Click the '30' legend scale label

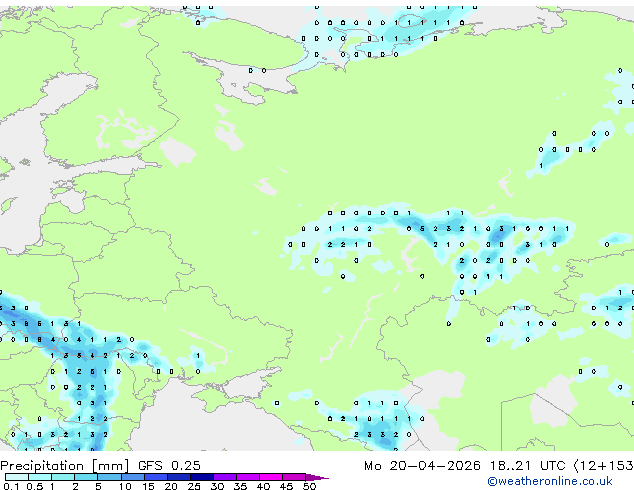click(217, 486)
